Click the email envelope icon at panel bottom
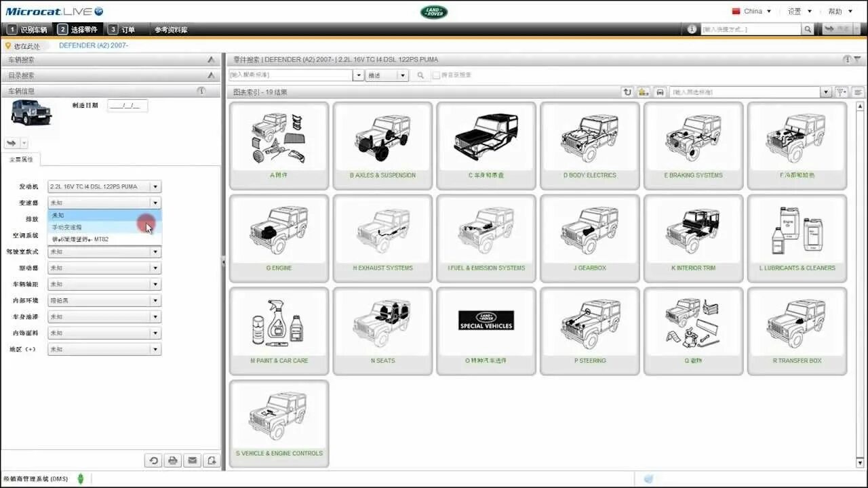 pyautogui.click(x=193, y=461)
